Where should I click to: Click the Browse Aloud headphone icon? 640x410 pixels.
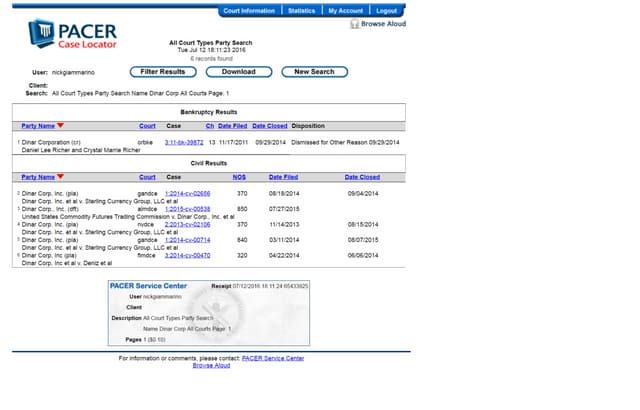tap(355, 23)
